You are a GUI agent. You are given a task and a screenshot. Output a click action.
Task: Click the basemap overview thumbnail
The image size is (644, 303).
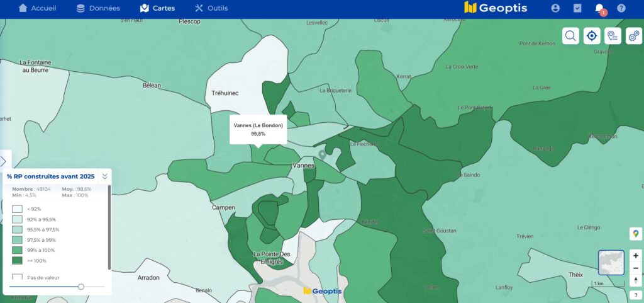(611, 262)
